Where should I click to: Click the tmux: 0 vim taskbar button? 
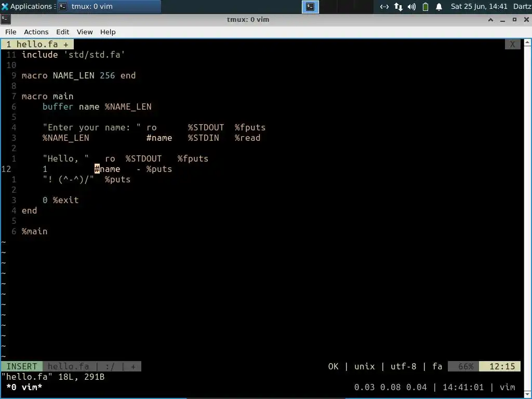pos(109,6)
